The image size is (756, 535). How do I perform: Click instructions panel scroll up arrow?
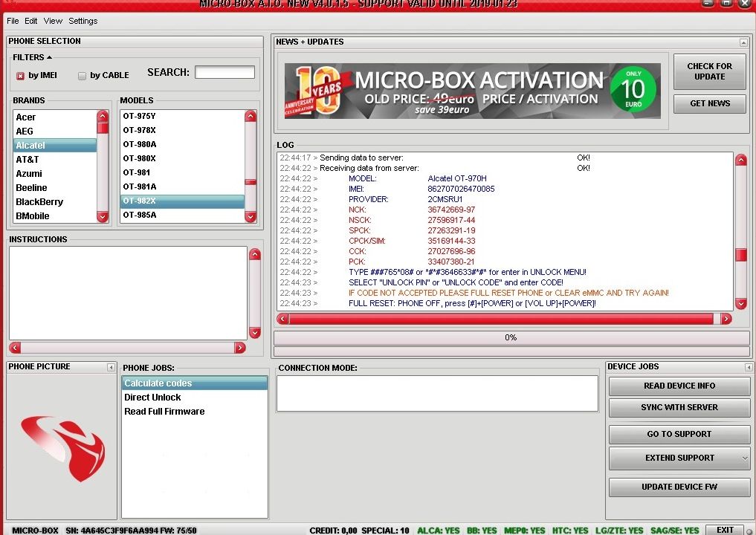click(x=255, y=254)
